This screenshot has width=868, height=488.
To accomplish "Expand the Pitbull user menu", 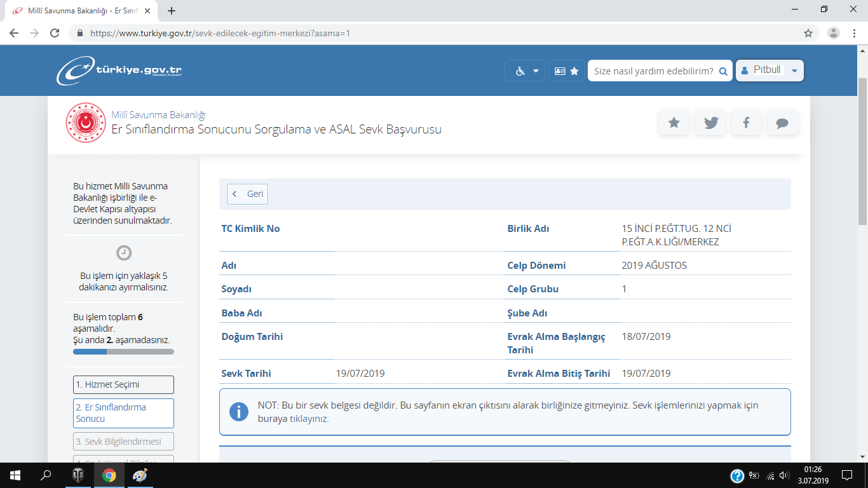I will point(770,71).
